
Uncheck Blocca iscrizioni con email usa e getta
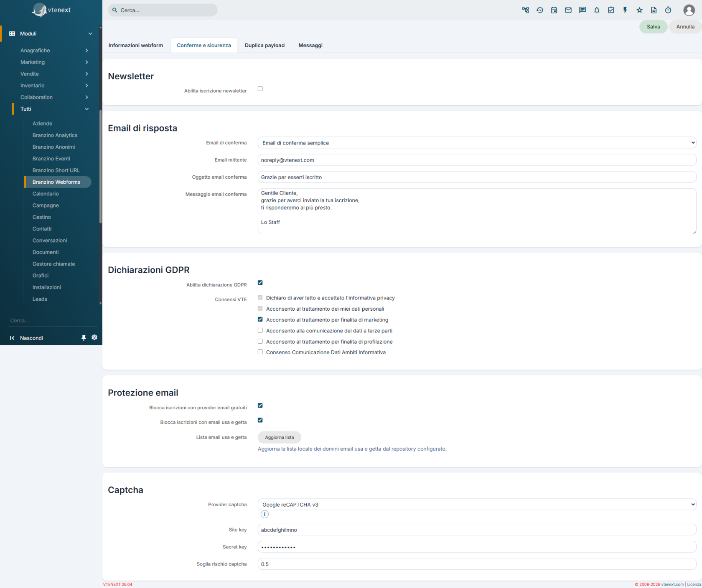tap(260, 420)
